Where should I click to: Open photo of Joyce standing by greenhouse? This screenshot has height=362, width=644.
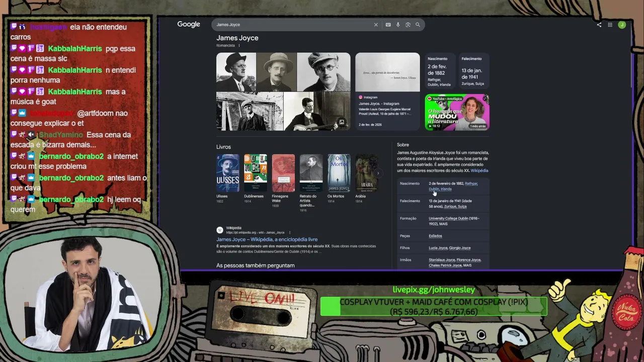[250, 111]
